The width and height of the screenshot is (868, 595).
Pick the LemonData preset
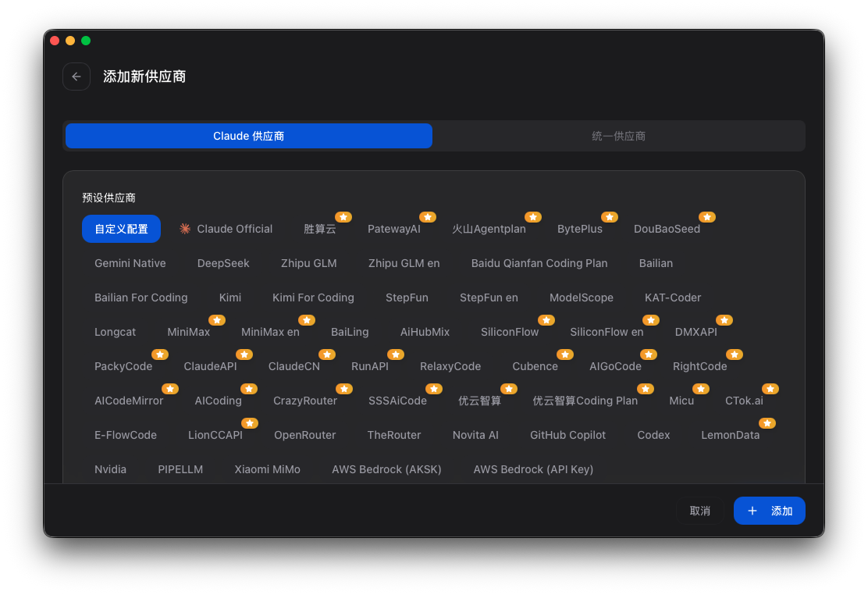(730, 435)
